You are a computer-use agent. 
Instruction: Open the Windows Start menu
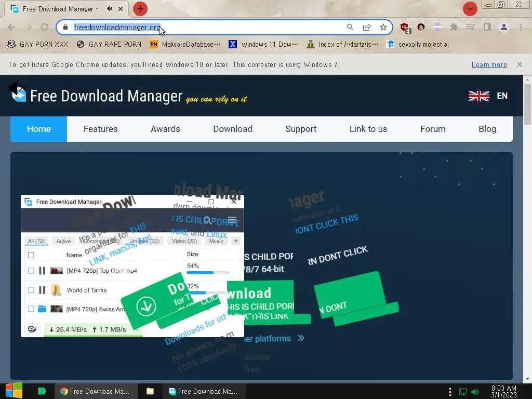click(x=14, y=391)
